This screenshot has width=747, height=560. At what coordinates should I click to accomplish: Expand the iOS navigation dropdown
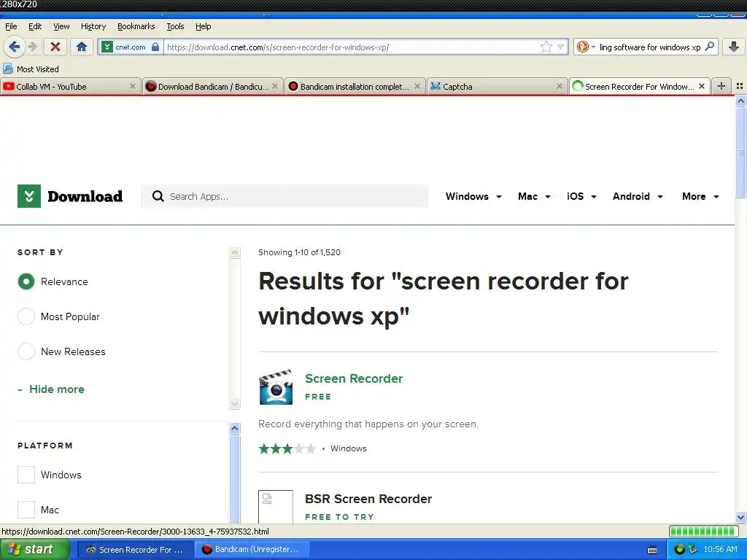[x=581, y=196]
